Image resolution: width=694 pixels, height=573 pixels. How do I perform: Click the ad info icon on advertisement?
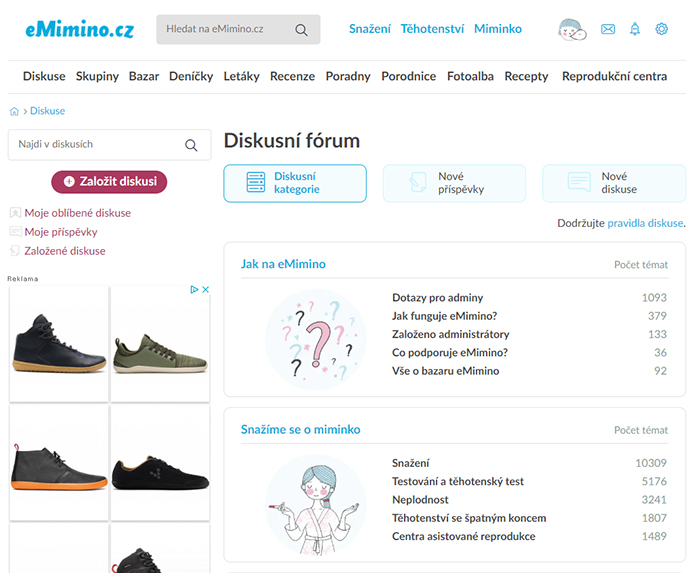[194, 290]
